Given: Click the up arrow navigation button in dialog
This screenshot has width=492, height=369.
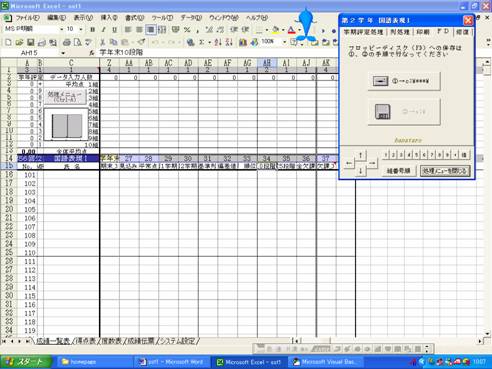Looking at the screenshot, I should (x=360, y=155).
